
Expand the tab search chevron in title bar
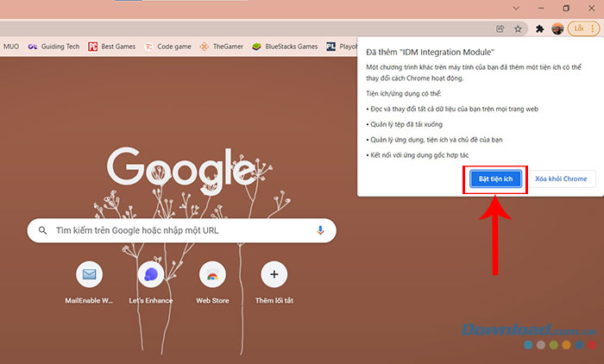[516, 8]
